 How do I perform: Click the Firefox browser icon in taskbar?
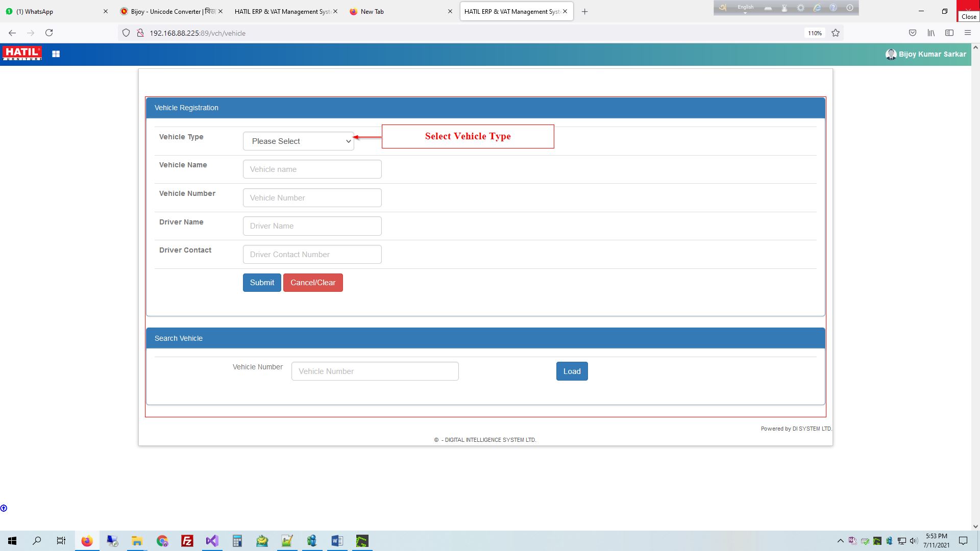87,541
